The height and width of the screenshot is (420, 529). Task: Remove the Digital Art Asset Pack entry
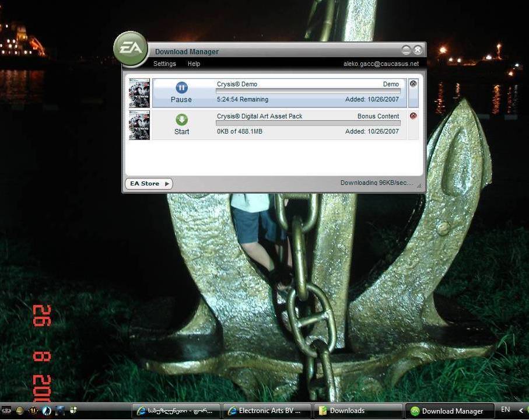point(413,116)
